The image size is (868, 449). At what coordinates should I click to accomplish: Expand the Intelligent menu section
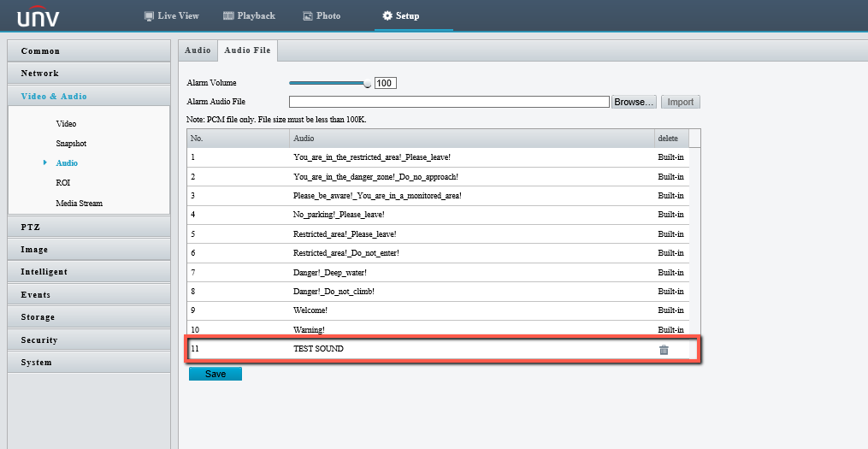pyautogui.click(x=89, y=272)
